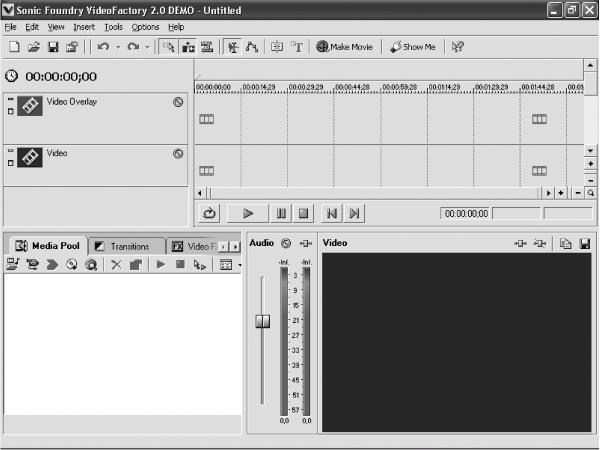Click the Make Movie button

coord(344,47)
